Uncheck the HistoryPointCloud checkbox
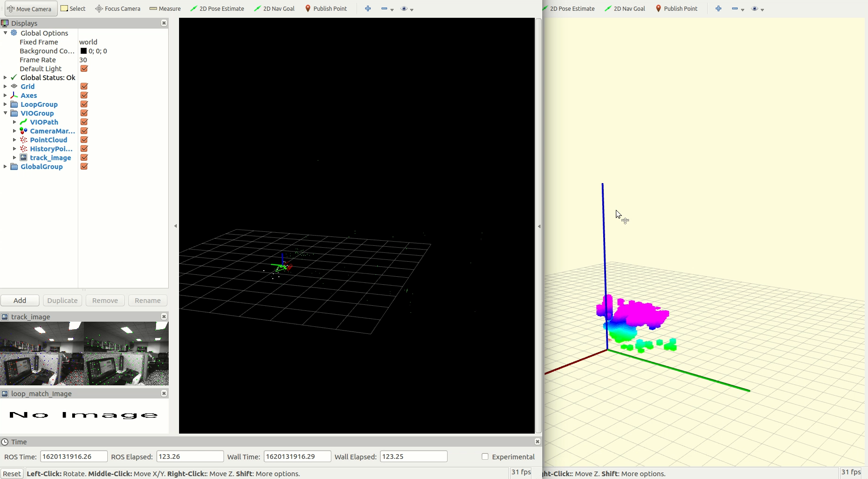 click(84, 148)
